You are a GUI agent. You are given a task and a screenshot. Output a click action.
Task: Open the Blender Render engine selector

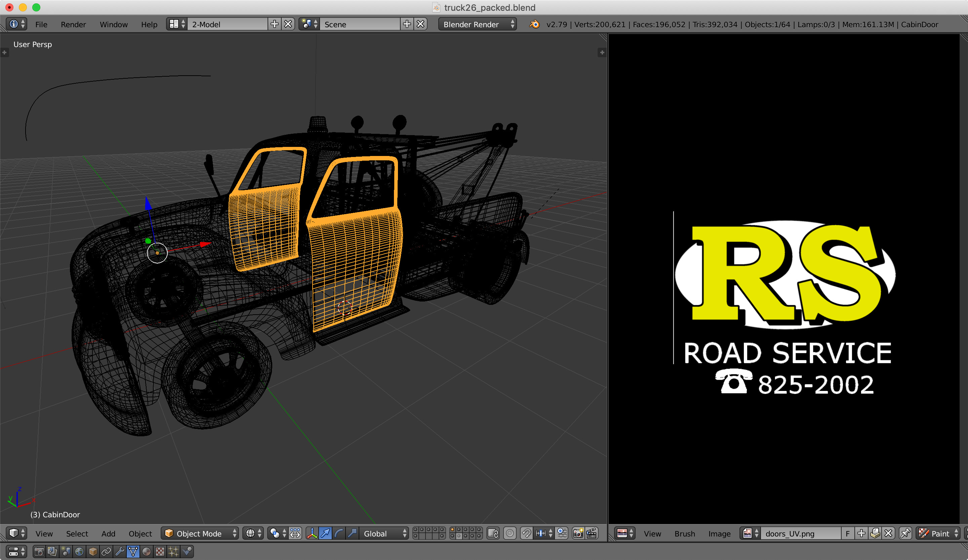click(477, 25)
